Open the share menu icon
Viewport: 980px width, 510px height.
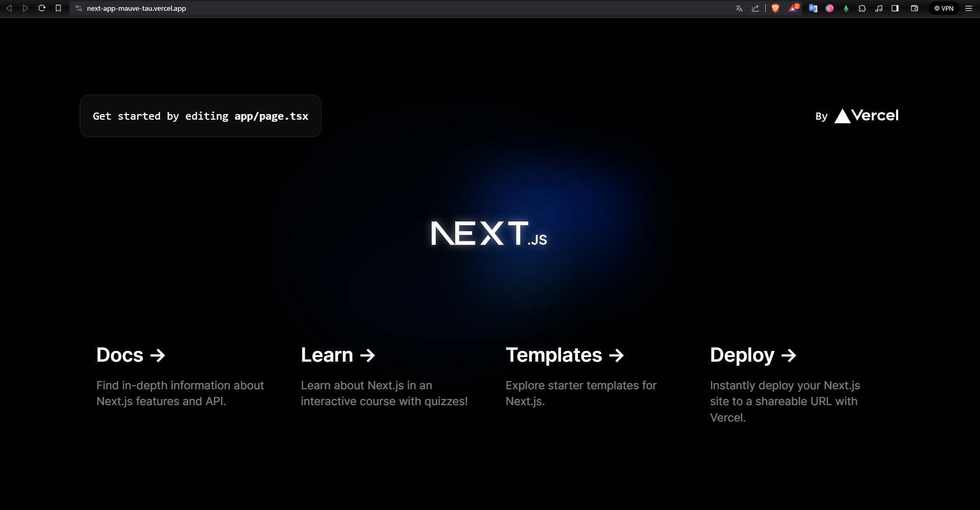click(x=755, y=8)
